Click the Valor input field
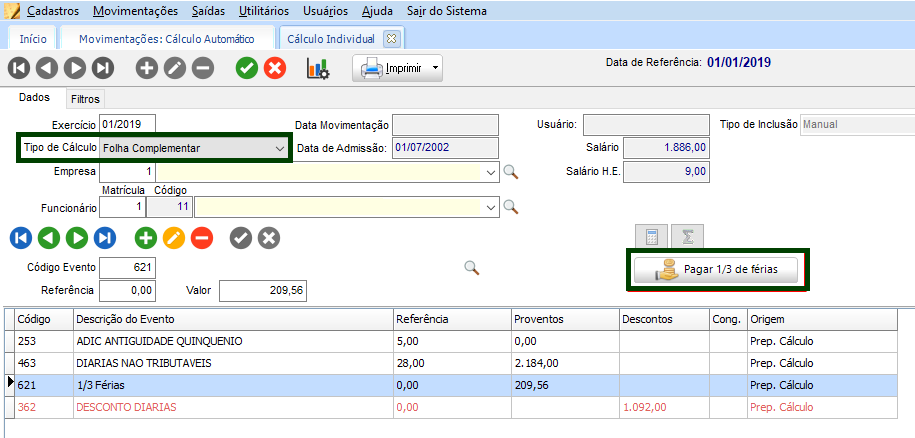The width and height of the screenshot is (915, 438). coord(263,290)
